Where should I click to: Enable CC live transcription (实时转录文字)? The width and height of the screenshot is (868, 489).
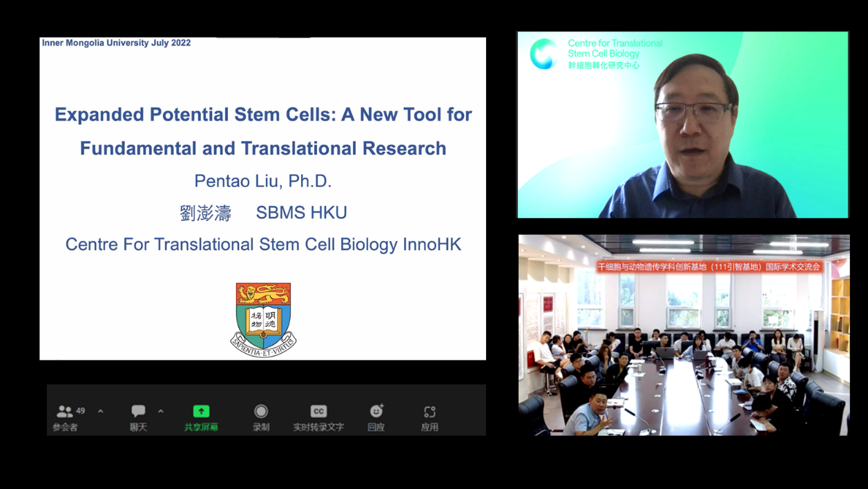[x=318, y=412]
